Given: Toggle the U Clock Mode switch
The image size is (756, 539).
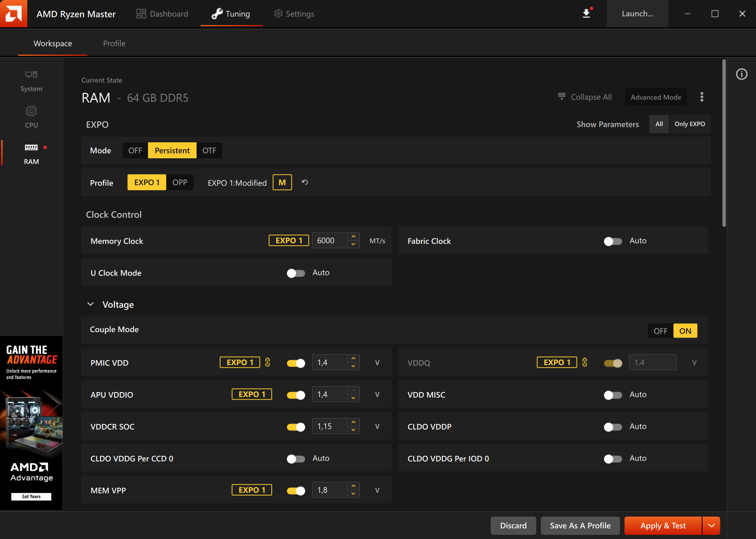Looking at the screenshot, I should point(296,273).
